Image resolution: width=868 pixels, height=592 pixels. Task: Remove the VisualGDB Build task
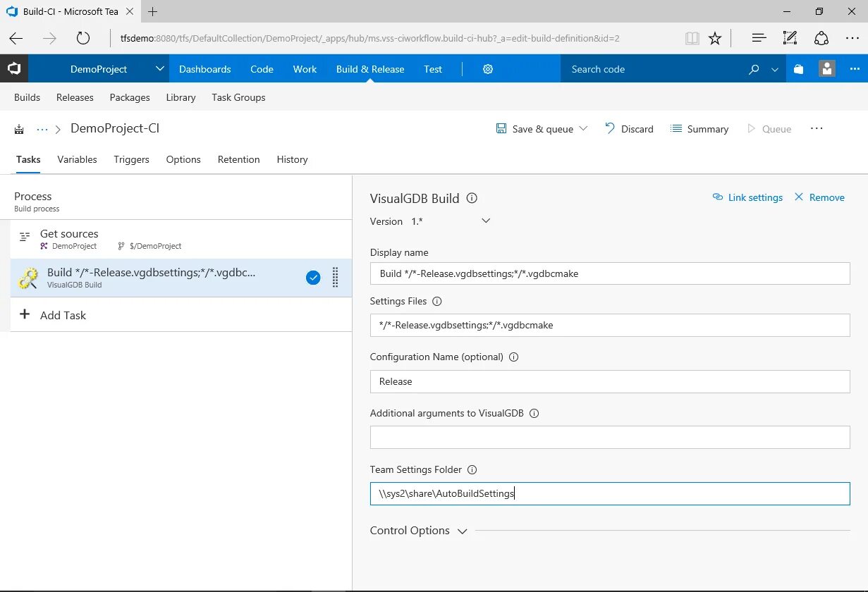pos(819,197)
